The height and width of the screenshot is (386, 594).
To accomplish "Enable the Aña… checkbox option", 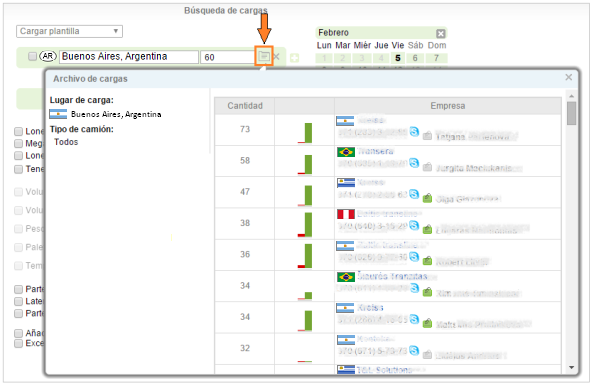I will pyautogui.click(x=19, y=333).
